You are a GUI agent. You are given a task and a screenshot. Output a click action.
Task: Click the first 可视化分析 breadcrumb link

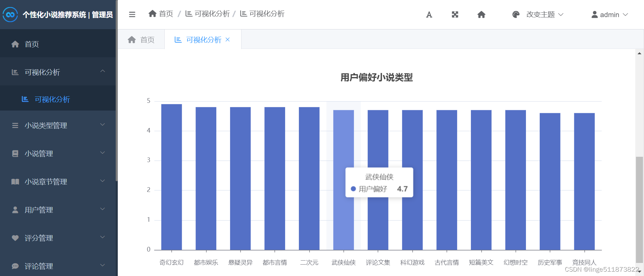pos(212,14)
